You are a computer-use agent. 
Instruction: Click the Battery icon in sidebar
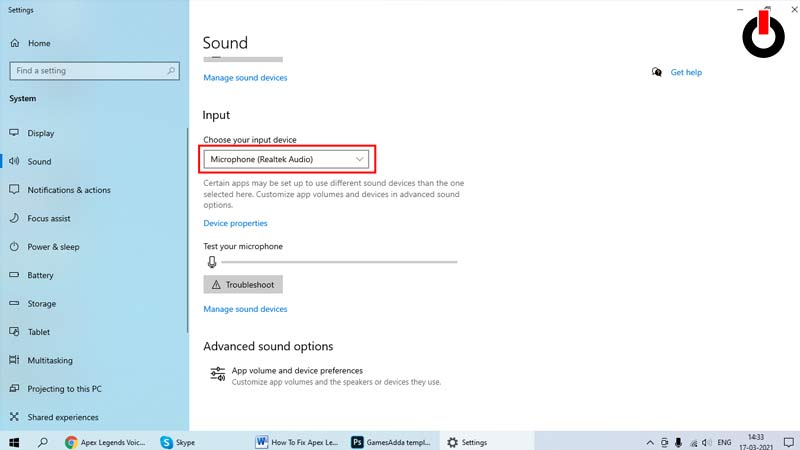[14, 274]
